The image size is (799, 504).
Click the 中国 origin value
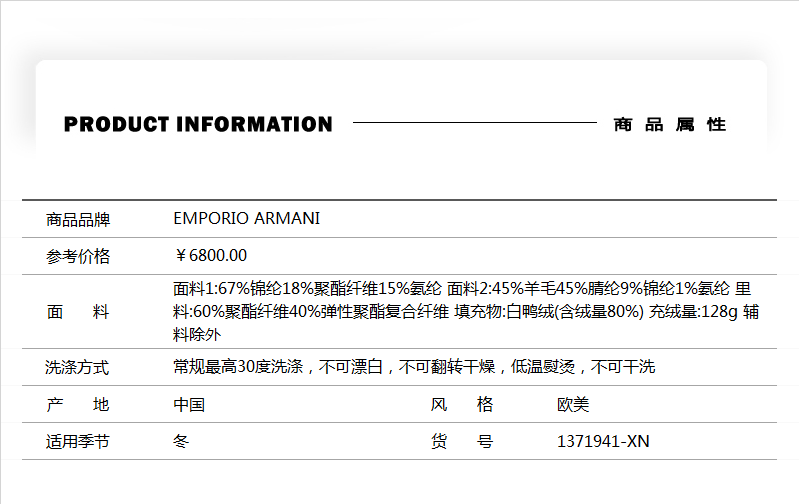pyautogui.click(x=189, y=405)
